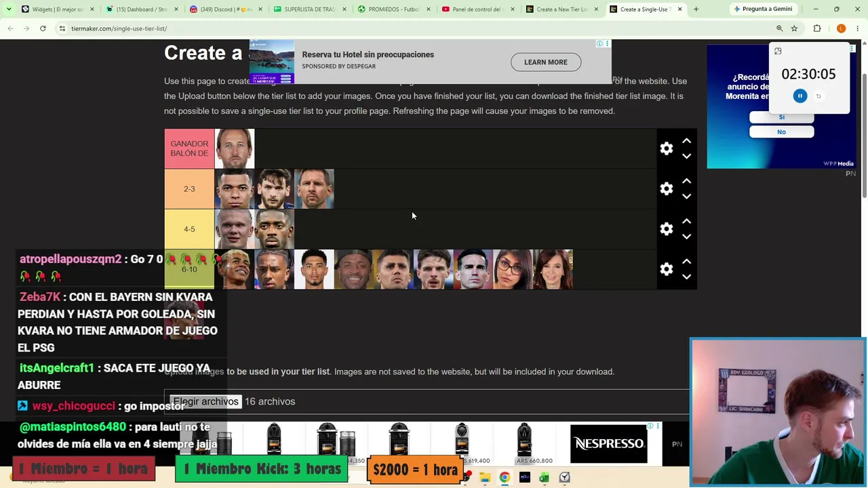The image size is (868, 488).
Task: Switch to the (15) Dashboard browser tab
Action: pyautogui.click(x=141, y=9)
